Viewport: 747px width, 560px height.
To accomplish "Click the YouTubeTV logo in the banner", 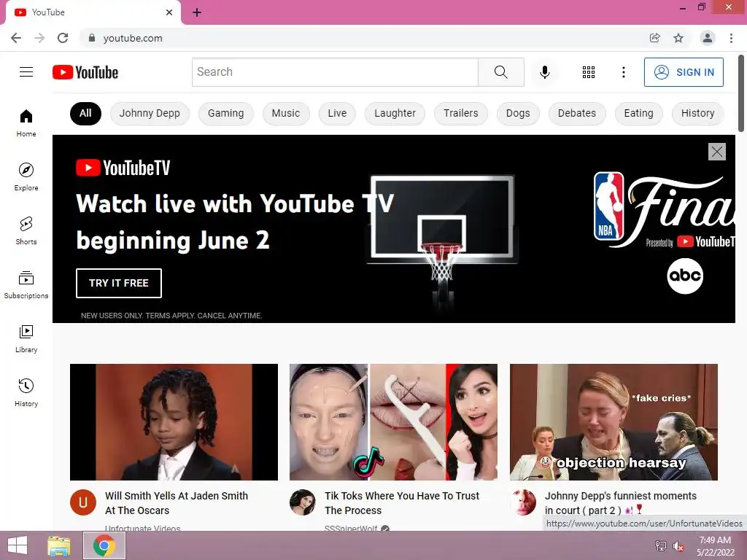I will 123,168.
